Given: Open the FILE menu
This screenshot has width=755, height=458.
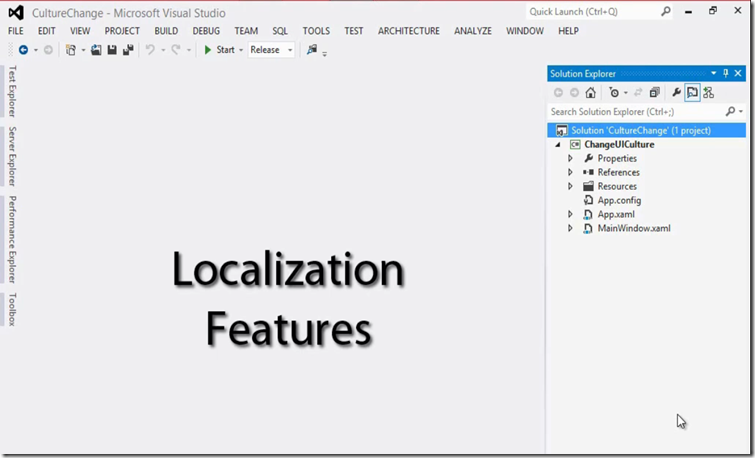Looking at the screenshot, I should 15,31.
